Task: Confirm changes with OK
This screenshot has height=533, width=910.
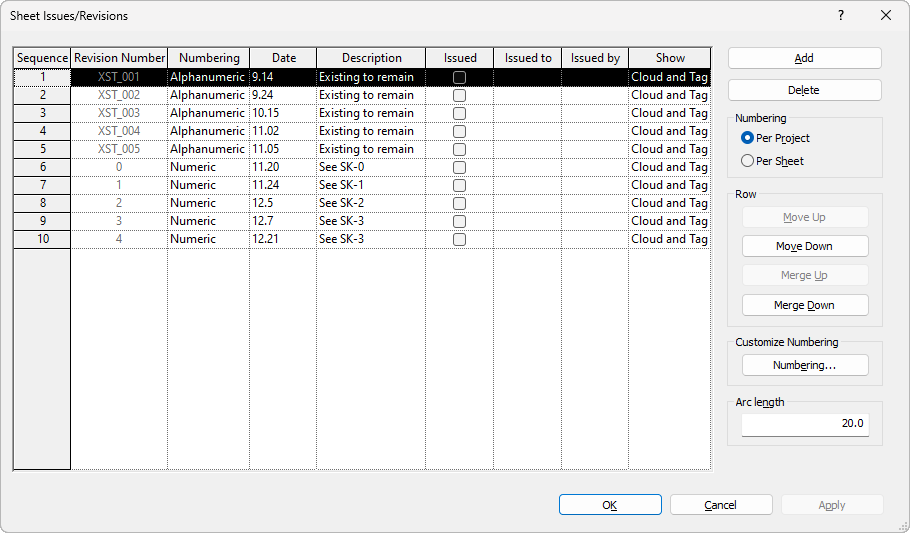Action: coord(610,505)
